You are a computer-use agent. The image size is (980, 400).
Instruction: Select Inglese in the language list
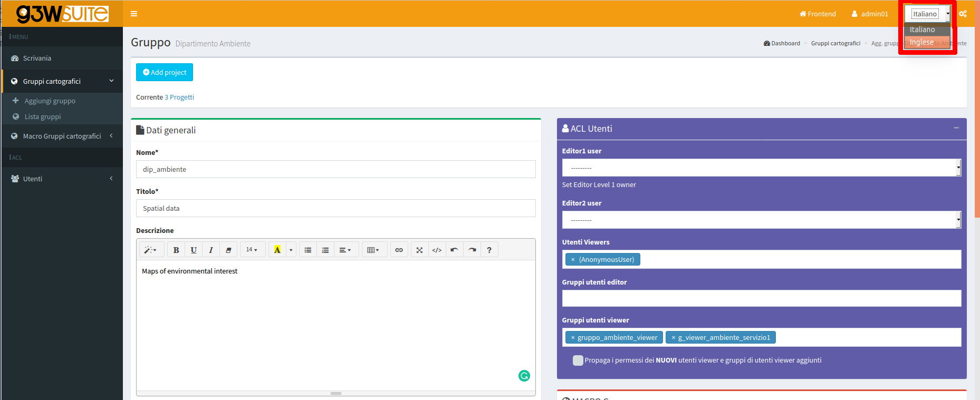coord(928,42)
